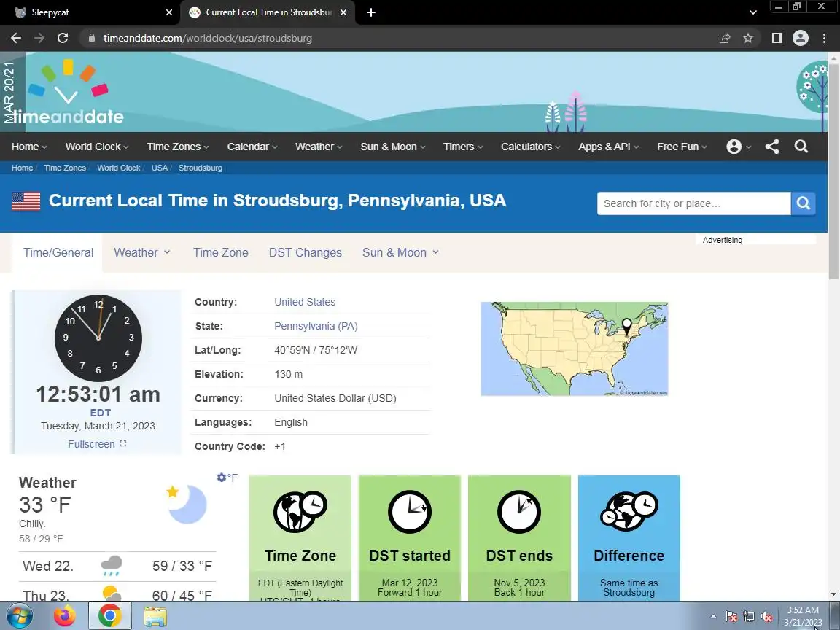The width and height of the screenshot is (840, 630).
Task: Show hidden system tray icons
Action: [x=713, y=617]
